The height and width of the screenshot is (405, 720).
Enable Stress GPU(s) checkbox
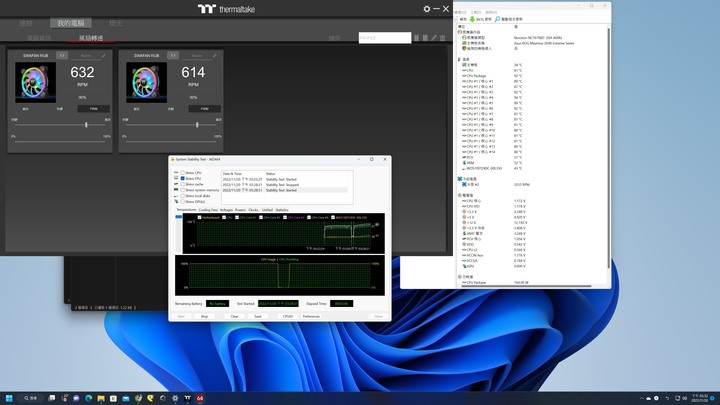182,201
